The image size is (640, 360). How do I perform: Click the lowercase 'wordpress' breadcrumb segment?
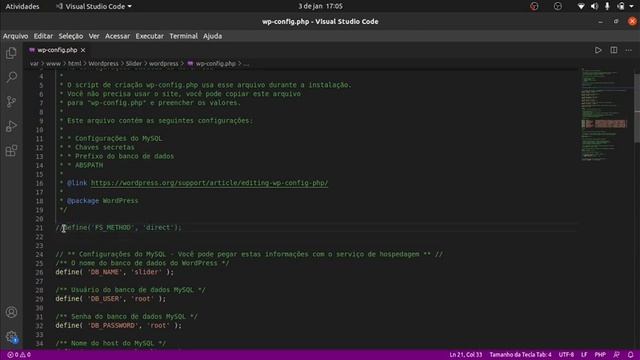click(164, 64)
